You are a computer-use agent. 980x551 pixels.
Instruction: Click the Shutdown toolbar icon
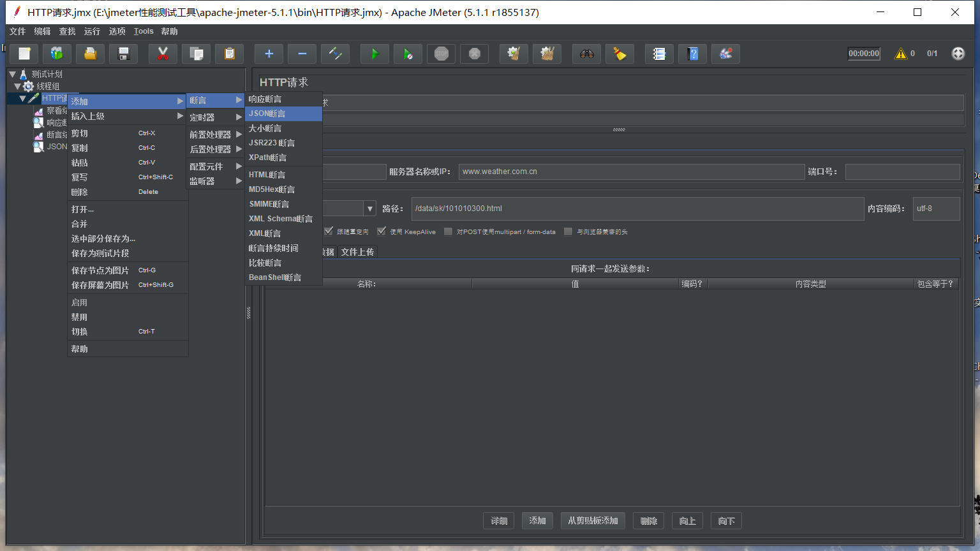tap(475, 54)
